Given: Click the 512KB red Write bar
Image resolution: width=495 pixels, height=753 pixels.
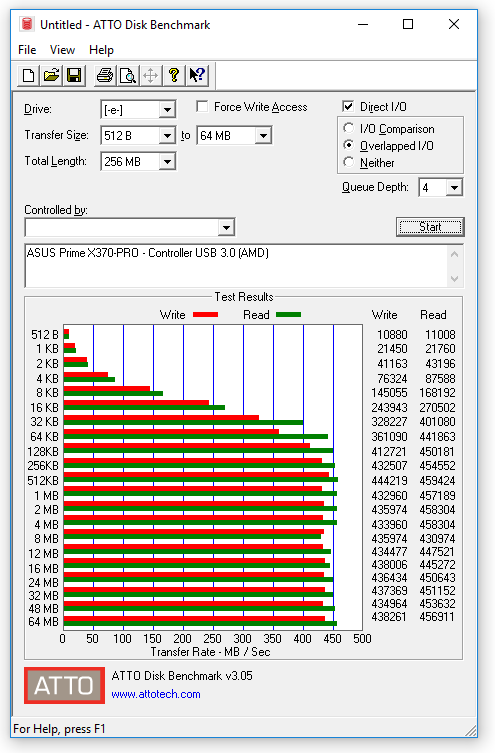Looking at the screenshot, I should pyautogui.click(x=196, y=474).
